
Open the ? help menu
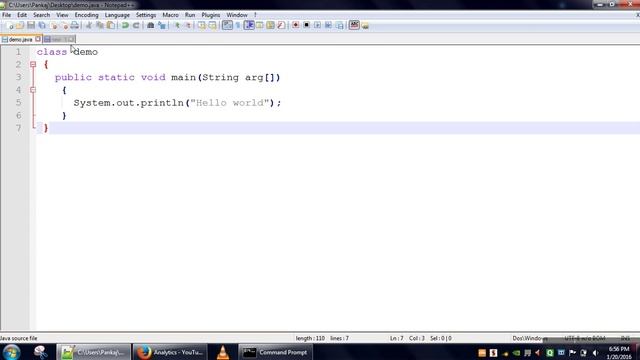(x=256, y=15)
